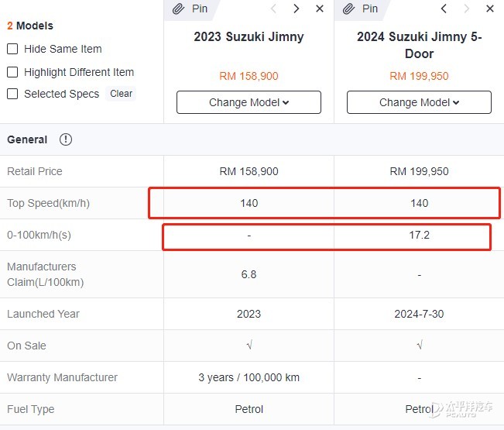Enable the Hide Same Item checkbox
Viewport: 504px width, 430px height.
click(x=12, y=49)
